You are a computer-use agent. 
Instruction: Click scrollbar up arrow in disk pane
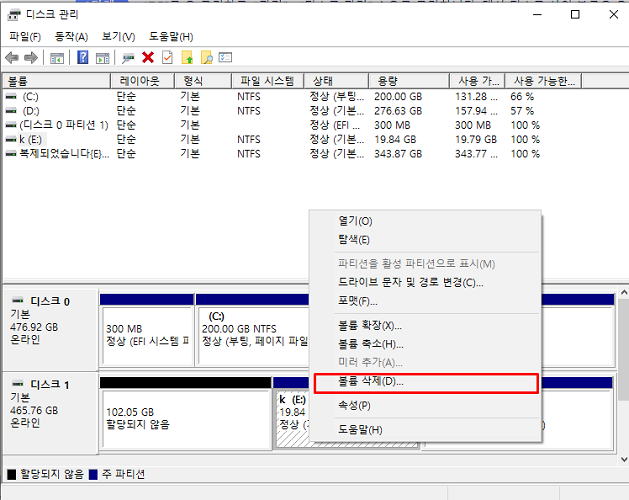click(x=623, y=293)
